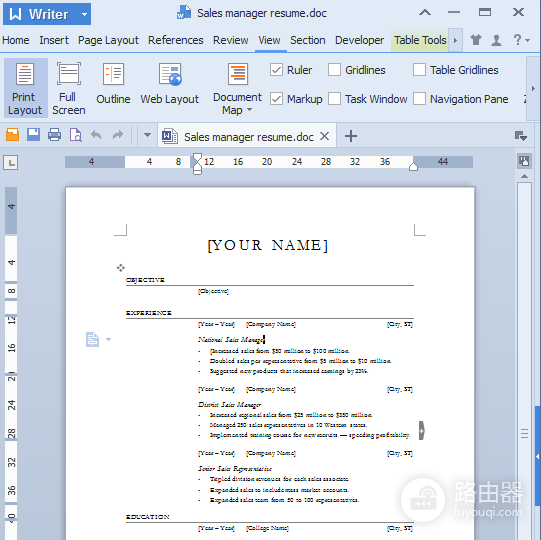Image resolution: width=541 pixels, height=540 pixels.
Task: Open the Page Layout tab
Action: pos(108,40)
